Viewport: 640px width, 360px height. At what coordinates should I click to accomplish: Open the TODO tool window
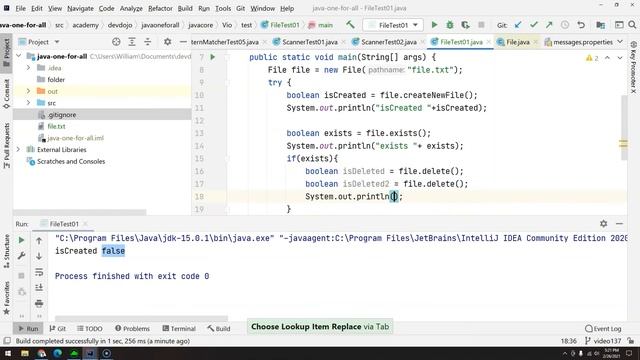coord(89,328)
